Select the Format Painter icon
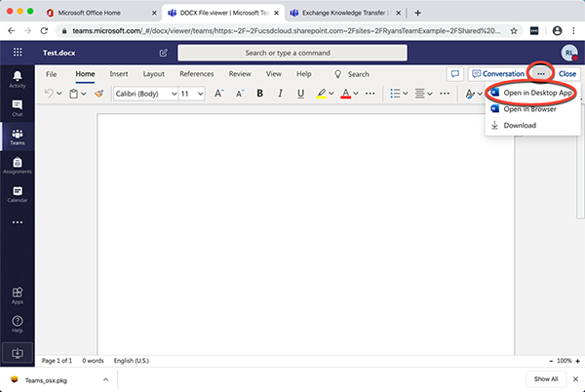The image size is (585, 392). pyautogui.click(x=98, y=94)
